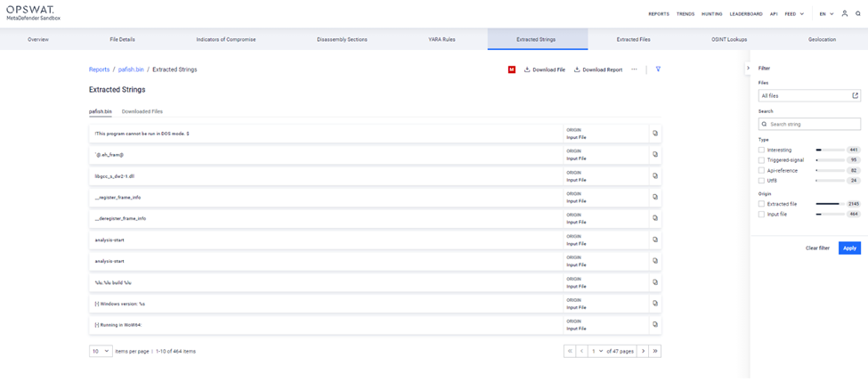
Task: Open the Indicators of Compromise tab
Action: pyautogui.click(x=226, y=40)
